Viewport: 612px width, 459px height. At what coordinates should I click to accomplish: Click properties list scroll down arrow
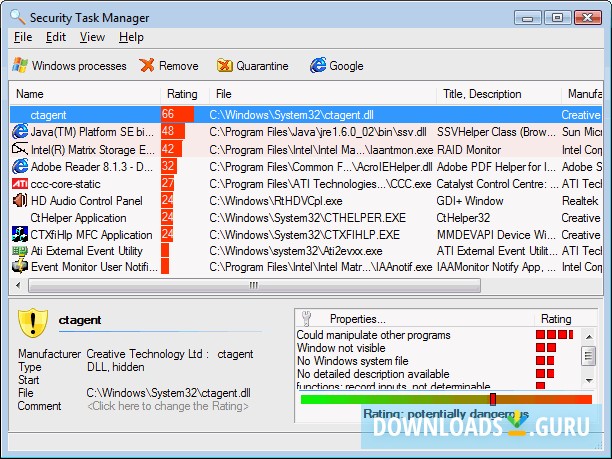[589, 380]
